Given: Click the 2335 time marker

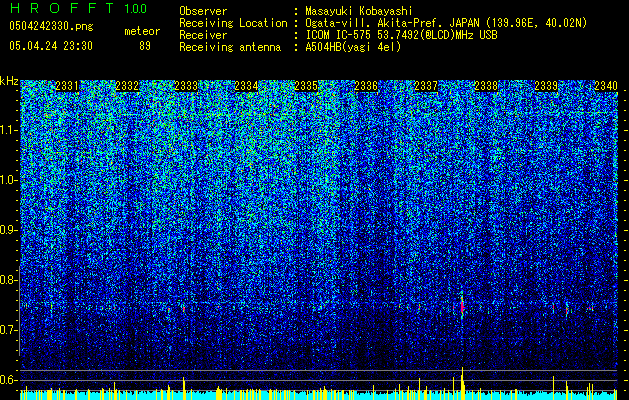Looking at the screenshot, I should (306, 85).
